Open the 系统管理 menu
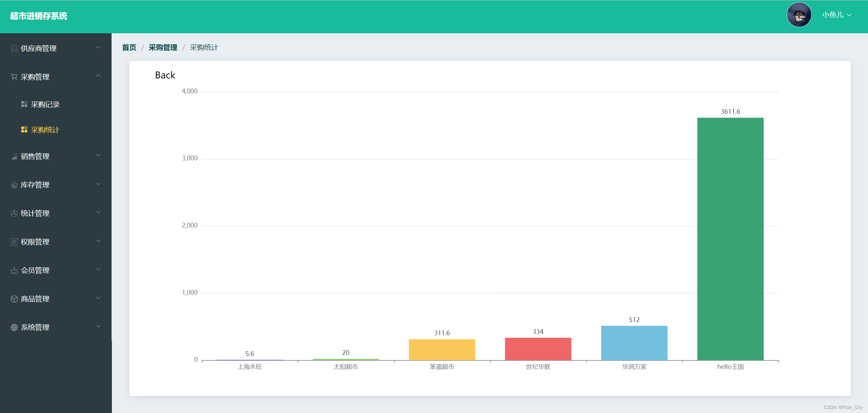This screenshot has height=413, width=868. point(56,327)
